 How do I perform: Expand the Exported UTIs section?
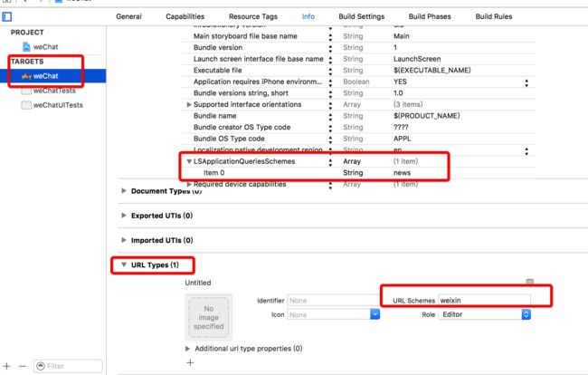coord(124,216)
